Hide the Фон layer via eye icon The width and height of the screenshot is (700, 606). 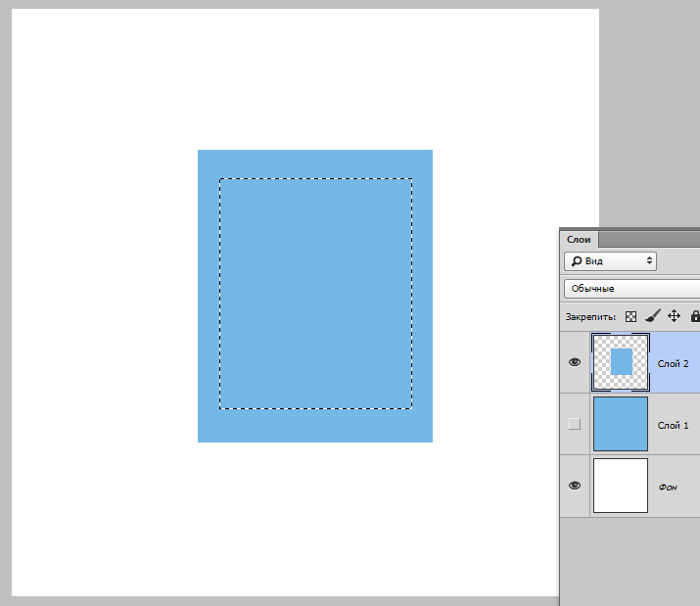575,486
